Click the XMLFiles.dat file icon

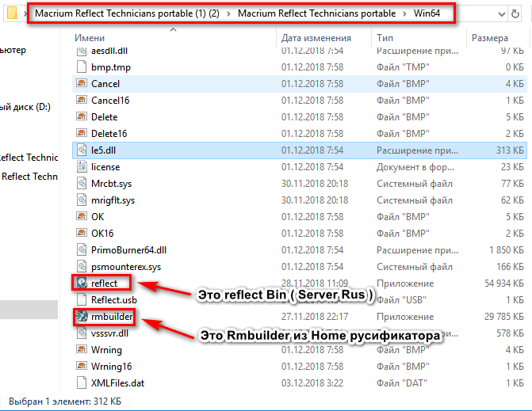(81, 382)
